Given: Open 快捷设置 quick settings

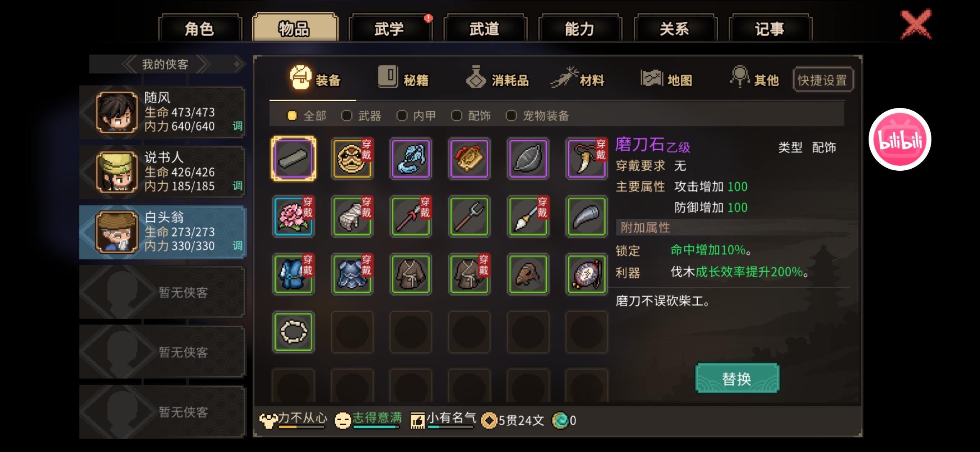Looking at the screenshot, I should tap(823, 80).
